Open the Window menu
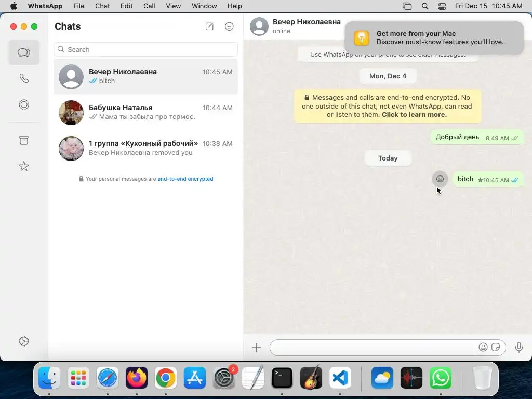532x399 pixels. point(204,6)
